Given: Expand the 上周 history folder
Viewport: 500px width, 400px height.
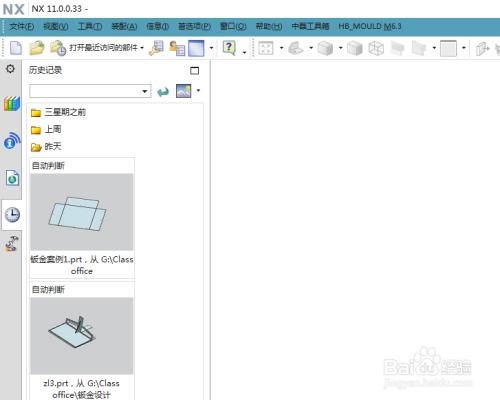Looking at the screenshot, I should click(x=46, y=129).
